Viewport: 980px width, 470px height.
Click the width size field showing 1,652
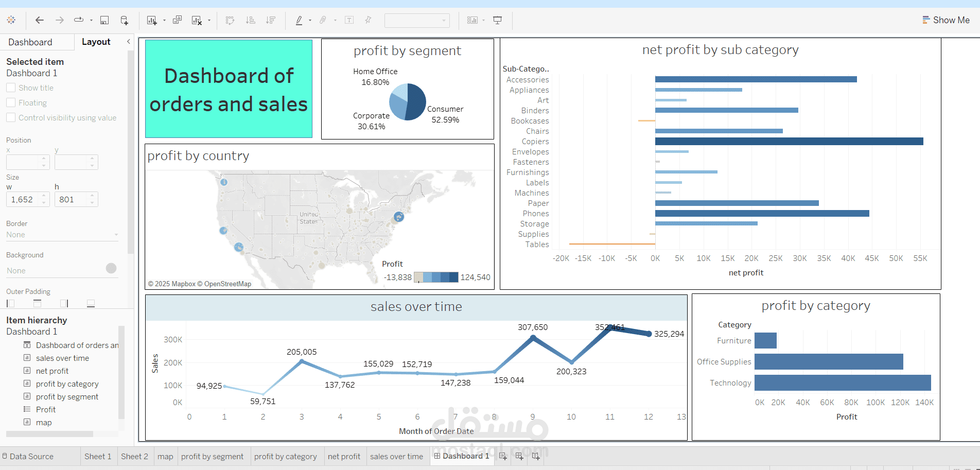point(28,199)
